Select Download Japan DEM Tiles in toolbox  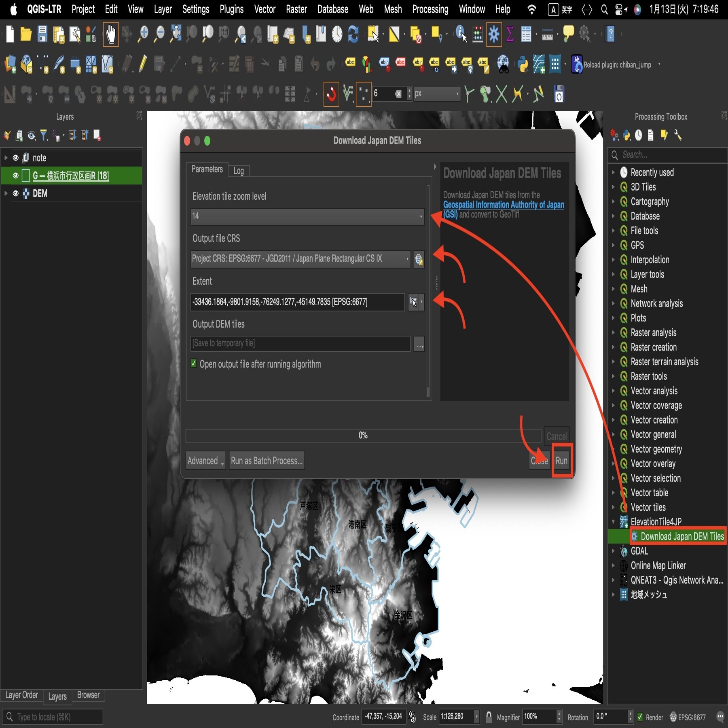pyautogui.click(x=682, y=536)
